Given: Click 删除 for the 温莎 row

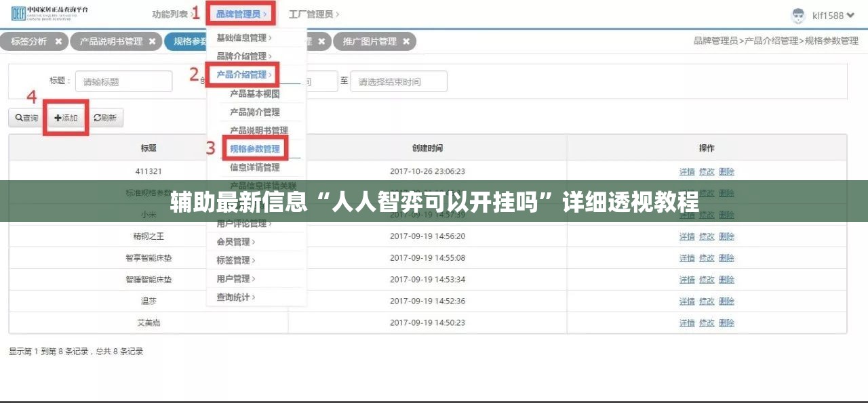Looking at the screenshot, I should [x=726, y=301].
